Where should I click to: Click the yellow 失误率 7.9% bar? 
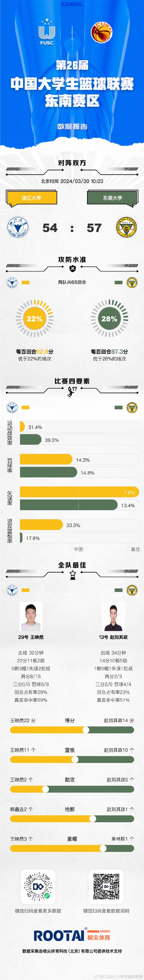click(x=79, y=492)
